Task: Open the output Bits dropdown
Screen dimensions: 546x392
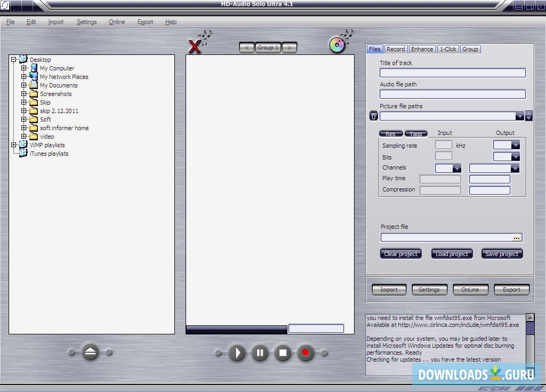Action: 516,157
